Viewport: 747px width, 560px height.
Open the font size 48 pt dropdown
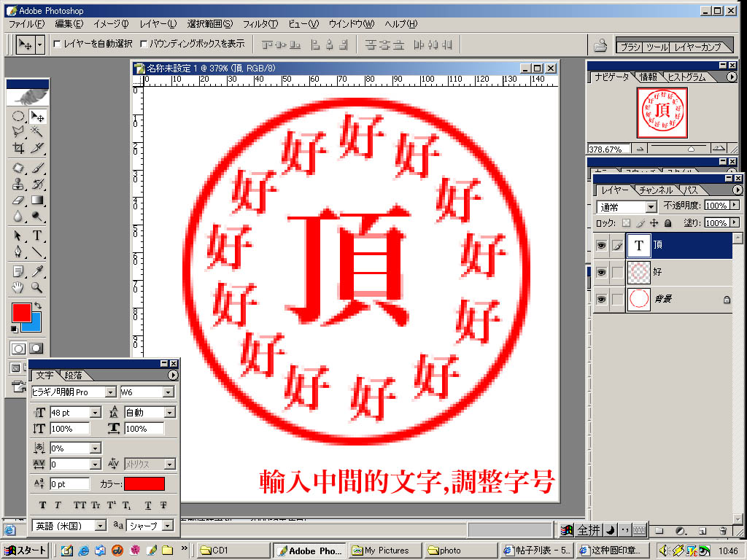coord(96,413)
